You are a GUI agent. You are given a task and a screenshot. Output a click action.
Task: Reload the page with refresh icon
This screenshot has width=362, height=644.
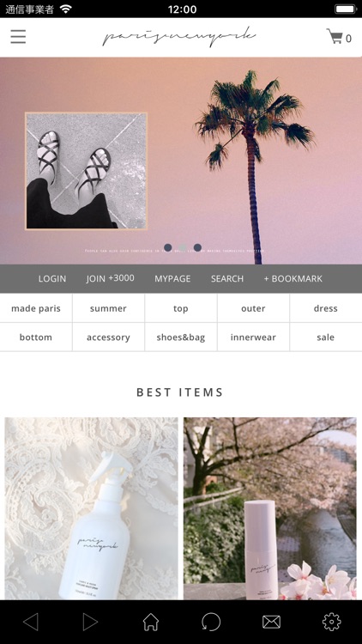[x=211, y=622]
